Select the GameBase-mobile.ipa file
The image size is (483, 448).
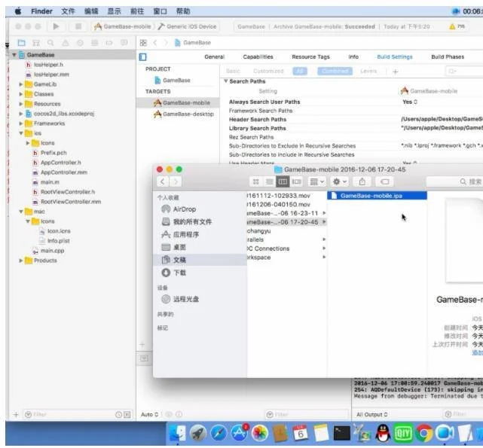(x=374, y=196)
